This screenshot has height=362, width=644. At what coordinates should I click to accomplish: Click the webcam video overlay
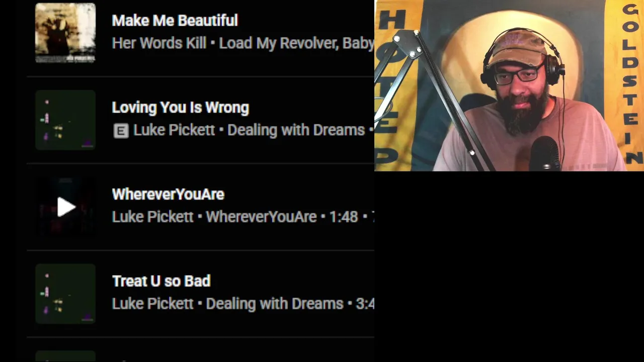point(509,85)
